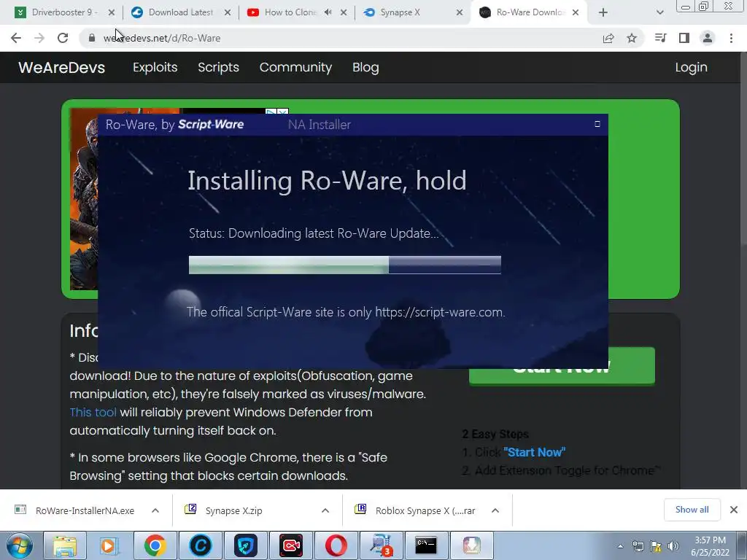747x560 pixels.
Task: Click the taskbar clock showing 3:57 PM
Action: (710, 546)
